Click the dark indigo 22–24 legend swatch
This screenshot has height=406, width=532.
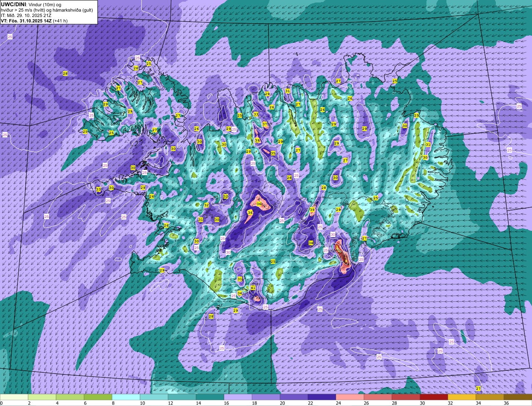[322, 397]
